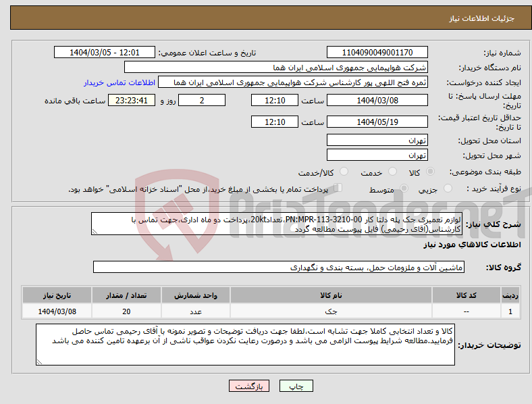Click the شرح کلی نیاز description textarea
532x404 pixels.
point(277,224)
